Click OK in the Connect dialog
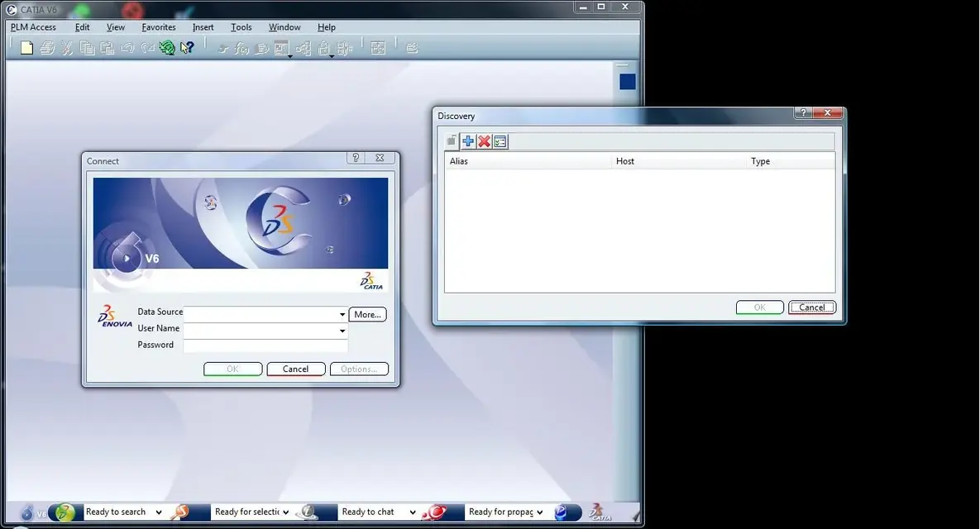The height and width of the screenshot is (529, 980). coord(232,369)
